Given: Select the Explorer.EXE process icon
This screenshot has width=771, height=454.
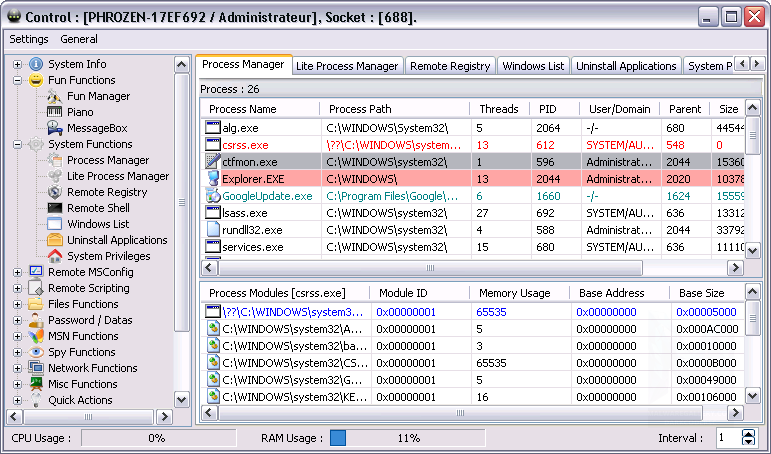Looking at the screenshot, I should 212,177.
